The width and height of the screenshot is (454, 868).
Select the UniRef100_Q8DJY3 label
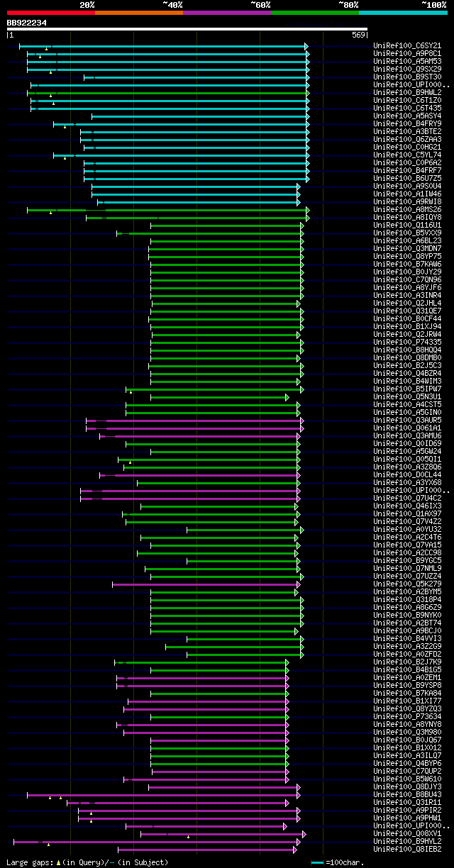(407, 787)
